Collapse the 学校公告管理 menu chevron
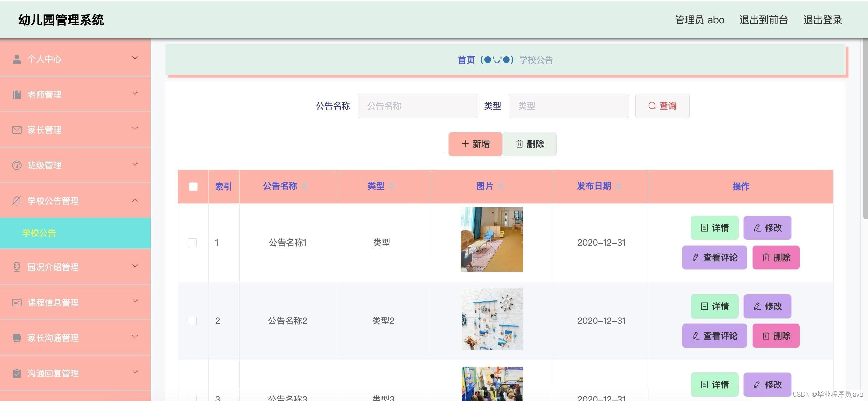868x401 pixels. (135, 200)
